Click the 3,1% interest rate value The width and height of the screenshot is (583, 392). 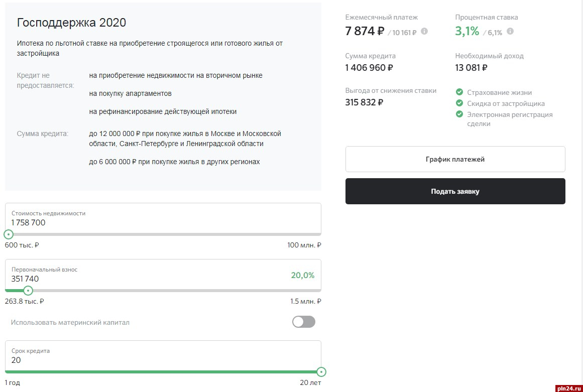[x=467, y=31]
